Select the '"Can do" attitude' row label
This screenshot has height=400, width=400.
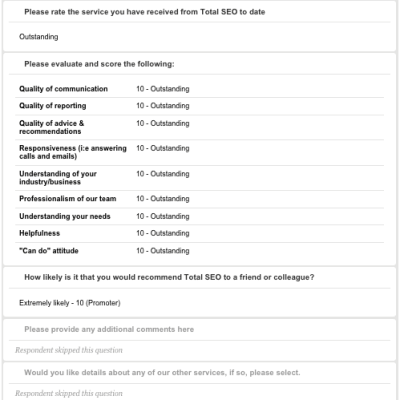49,251
